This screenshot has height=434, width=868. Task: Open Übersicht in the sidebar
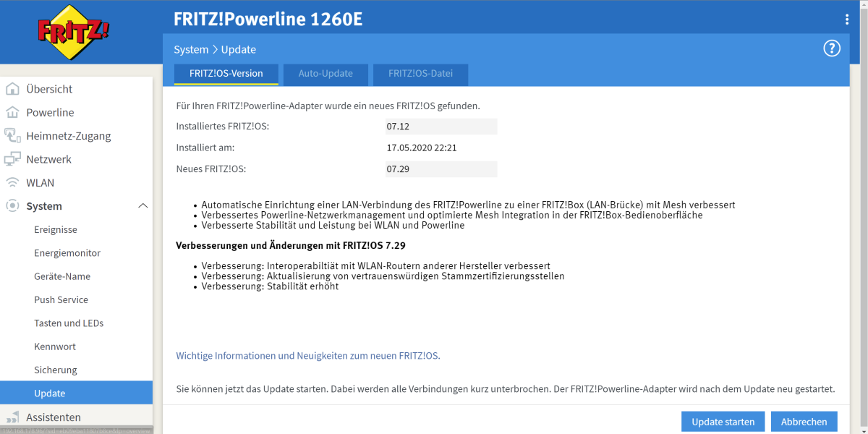(49, 89)
